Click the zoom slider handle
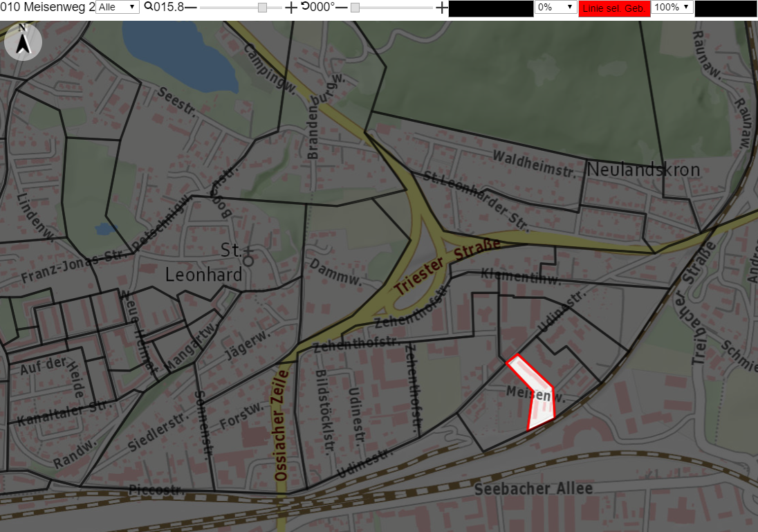The height and width of the screenshot is (532, 758). [x=262, y=8]
